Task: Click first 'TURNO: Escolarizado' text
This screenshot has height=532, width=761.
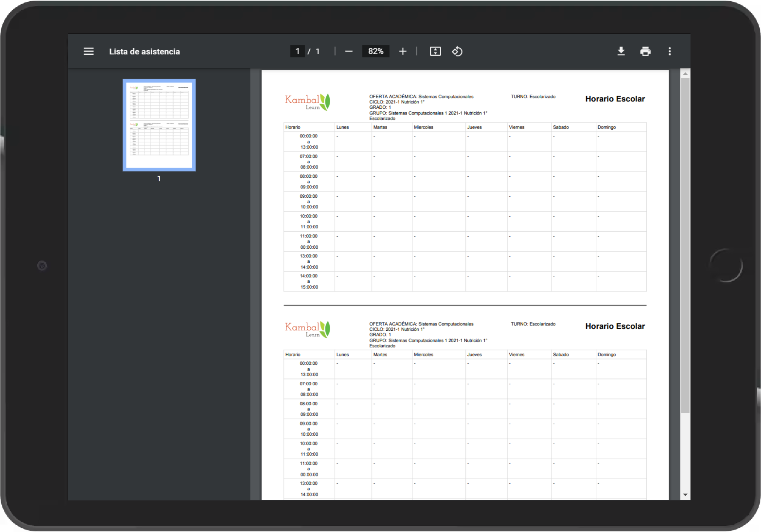Action: 533,97
